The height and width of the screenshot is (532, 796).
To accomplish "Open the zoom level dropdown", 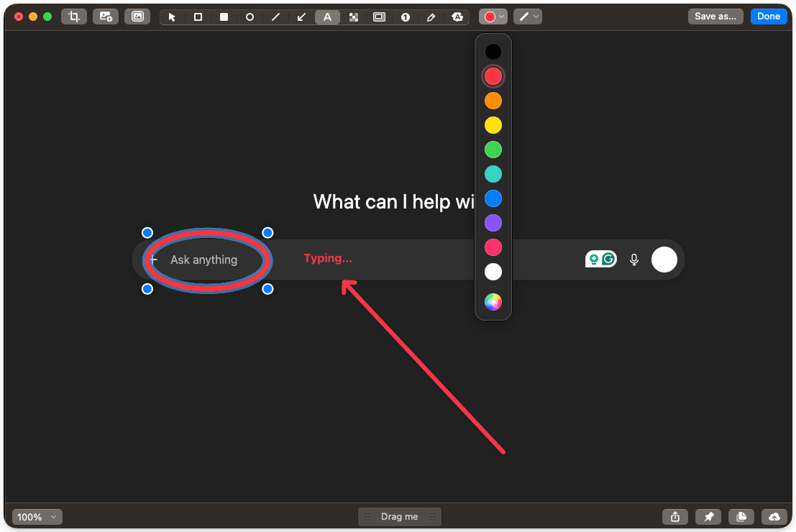I will coord(37,516).
